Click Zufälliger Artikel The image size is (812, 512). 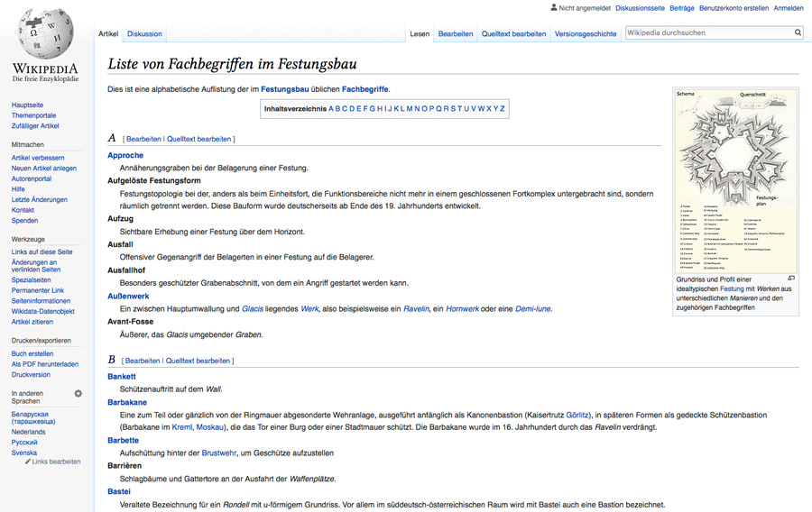35,125
